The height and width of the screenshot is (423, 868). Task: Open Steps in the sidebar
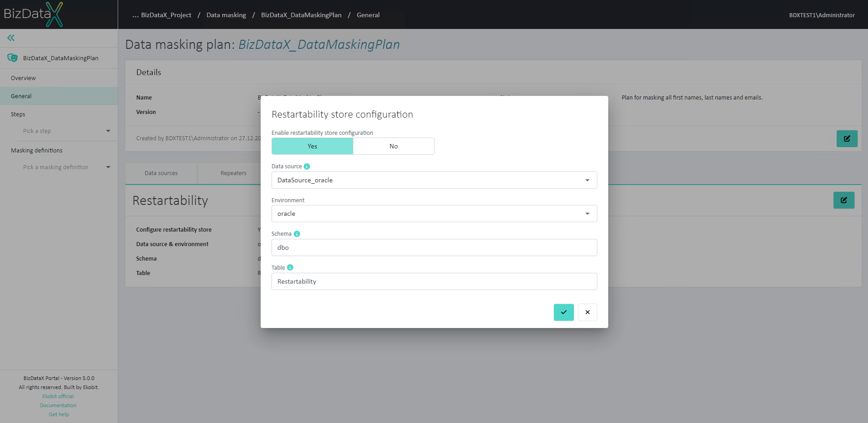coord(59,114)
